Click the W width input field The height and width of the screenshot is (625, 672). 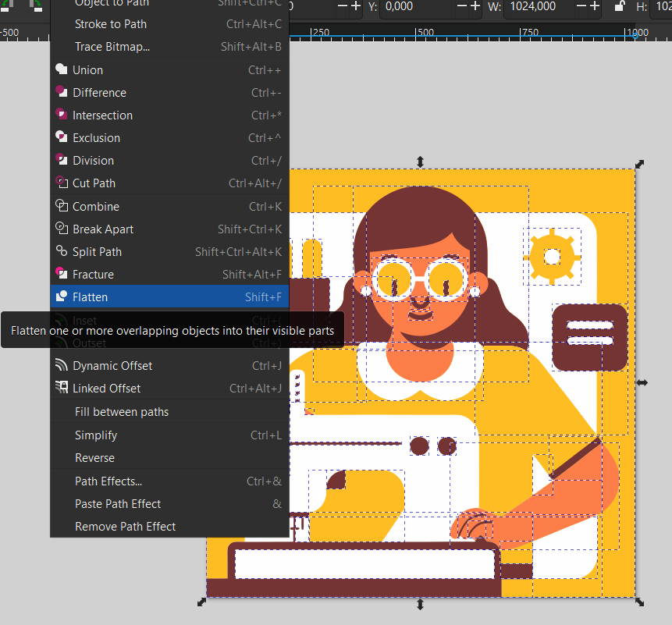click(540, 6)
